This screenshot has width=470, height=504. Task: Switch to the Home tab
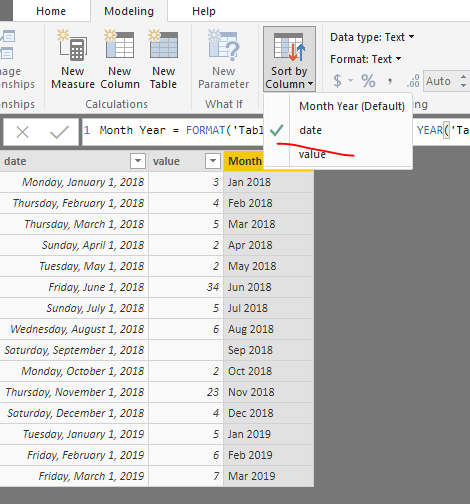(x=51, y=11)
